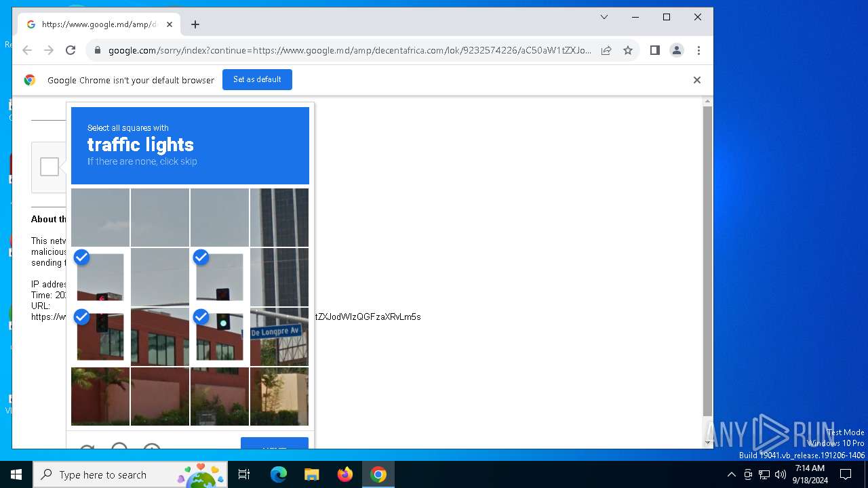Click the taskbar search box
This screenshot has width=868, height=488.
(131, 474)
